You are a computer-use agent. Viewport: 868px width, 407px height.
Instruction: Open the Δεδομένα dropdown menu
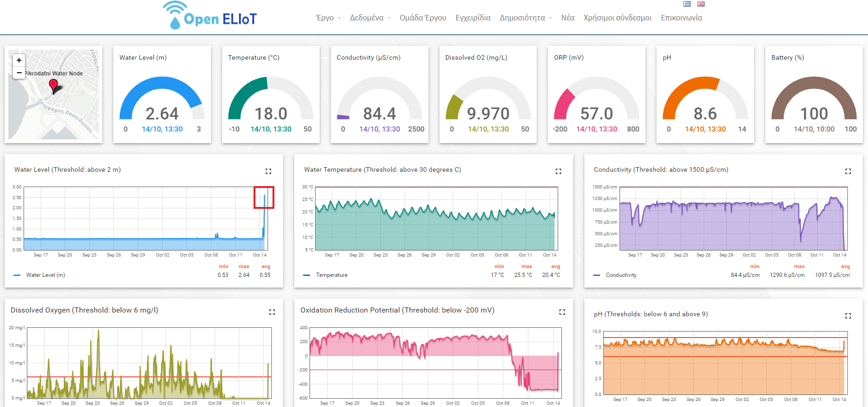[x=370, y=18]
